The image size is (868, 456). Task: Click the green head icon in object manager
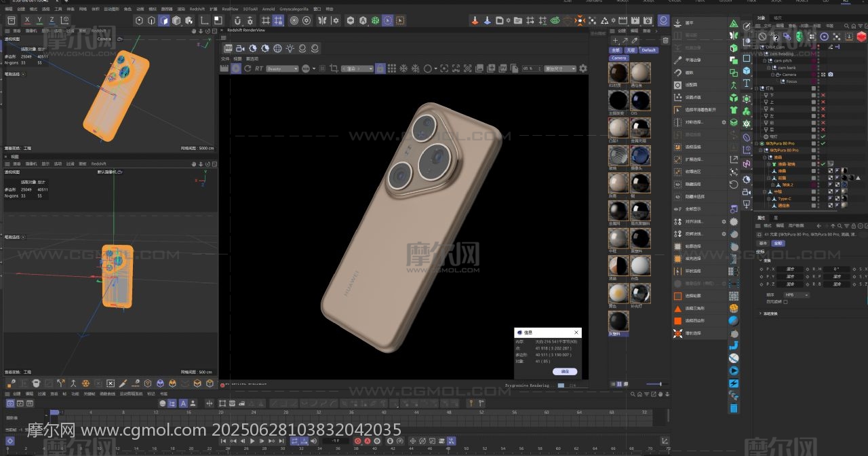800,36
